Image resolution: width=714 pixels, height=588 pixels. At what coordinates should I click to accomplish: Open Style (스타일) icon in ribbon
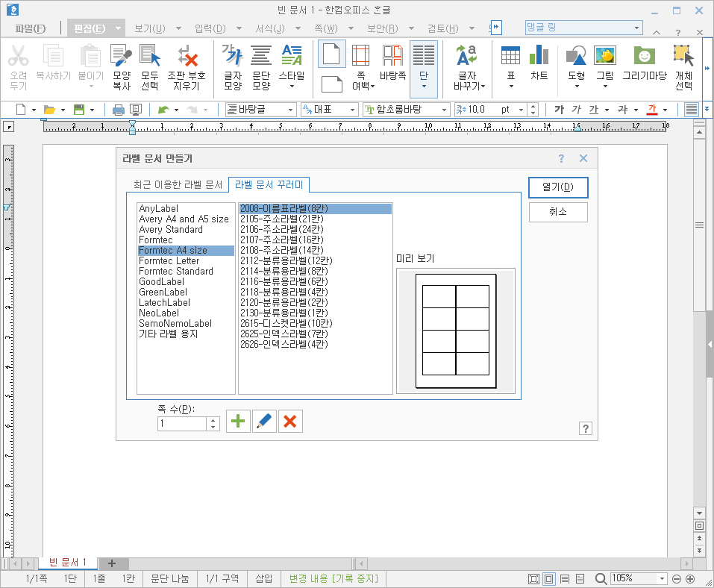[x=292, y=55]
